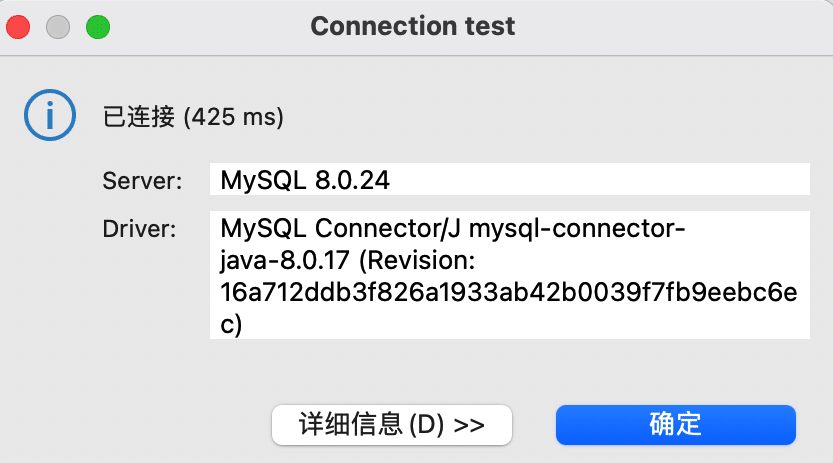Expand details with the 详细信息 (D) button
Screen dimensions: 833x463
click(392, 424)
